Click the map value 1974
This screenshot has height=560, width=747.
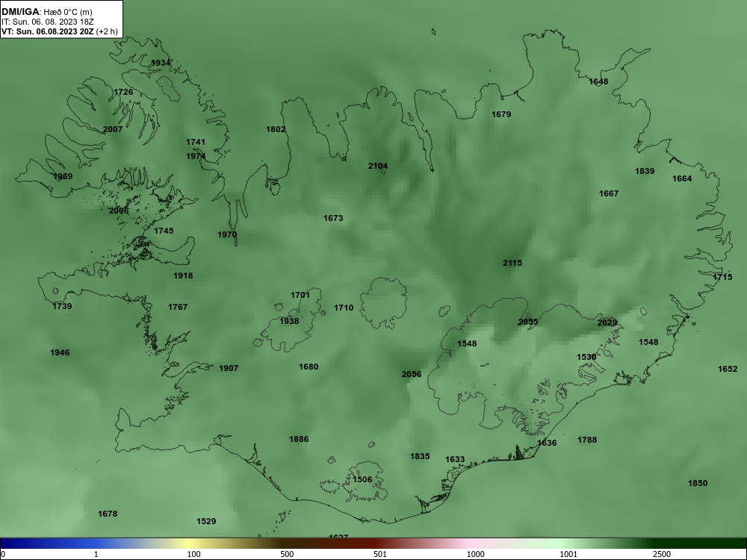click(x=196, y=156)
